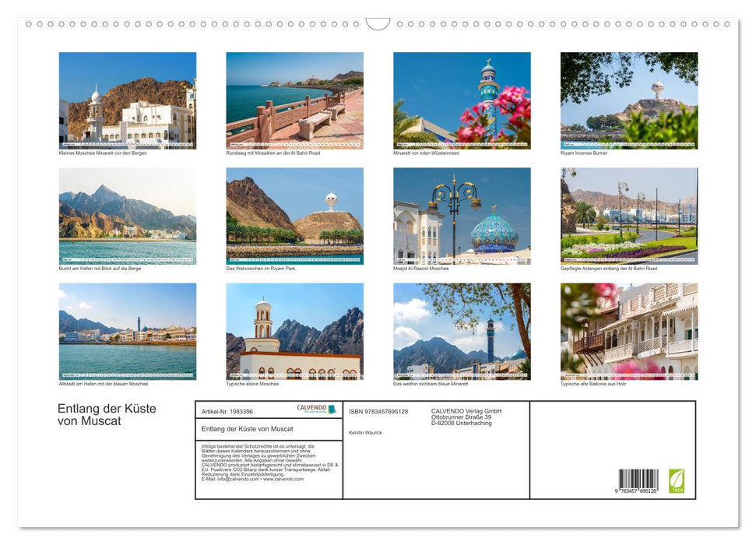Open the Rundweg mit Mosaiken image
756x545 pixels.
coord(294,100)
